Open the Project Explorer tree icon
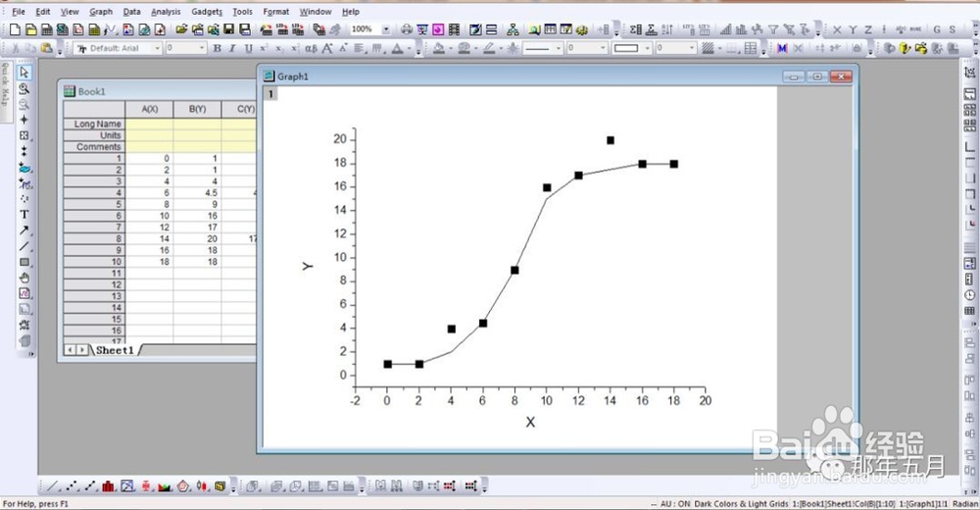This screenshot has width=980, height=510. click(x=513, y=29)
